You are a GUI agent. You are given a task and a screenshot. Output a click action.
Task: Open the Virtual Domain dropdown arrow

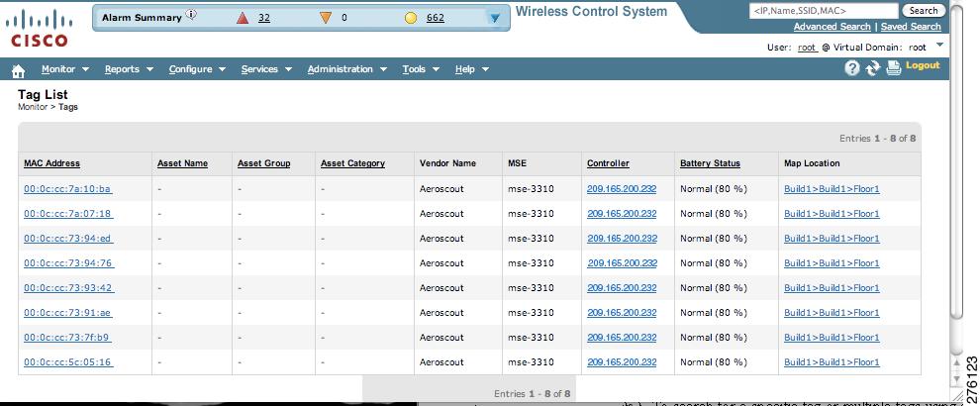[x=939, y=45]
